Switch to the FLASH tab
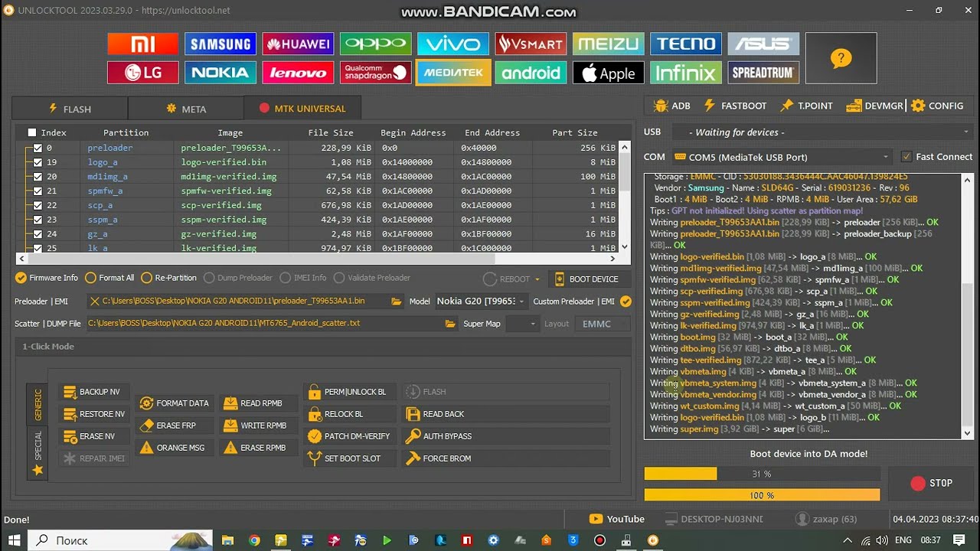980x551 pixels. (70, 109)
